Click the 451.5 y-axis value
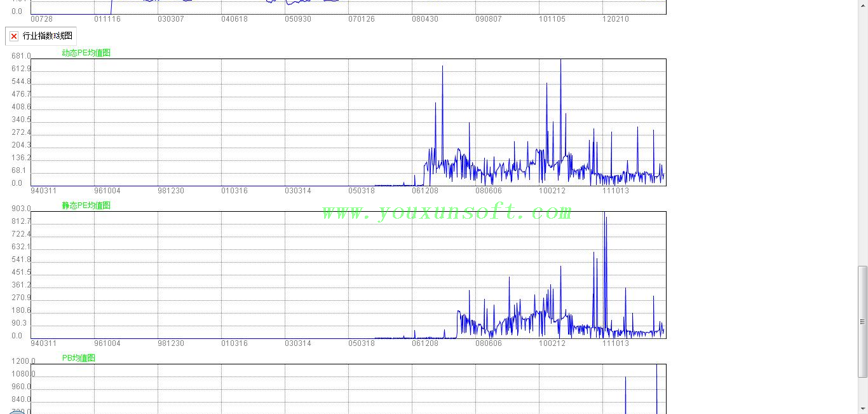 click(x=21, y=272)
